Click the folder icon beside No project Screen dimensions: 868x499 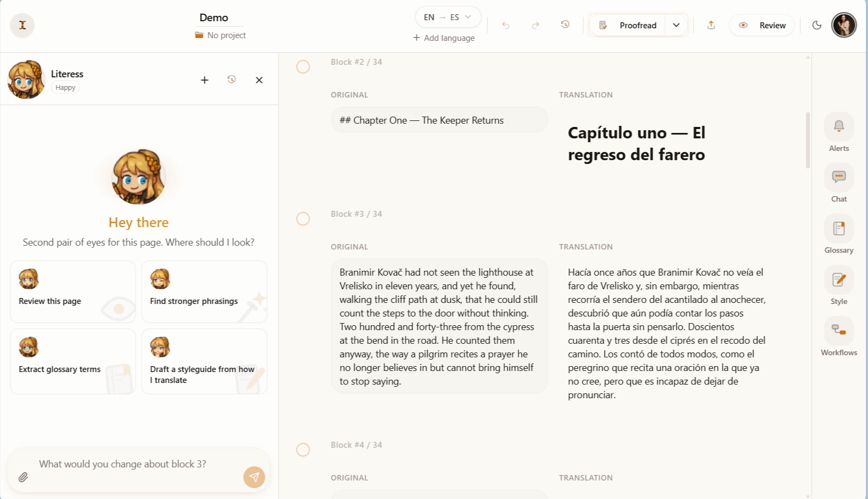[199, 35]
